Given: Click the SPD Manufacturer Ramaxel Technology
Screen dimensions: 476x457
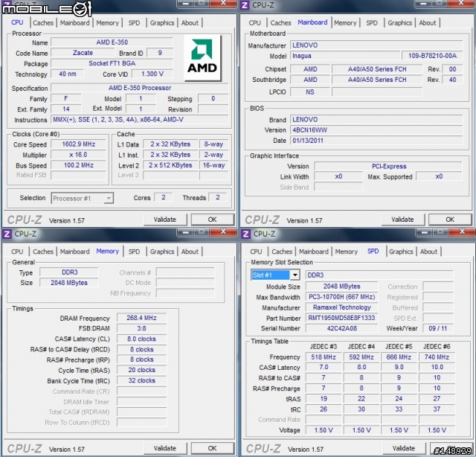Looking at the screenshot, I should (x=341, y=307).
